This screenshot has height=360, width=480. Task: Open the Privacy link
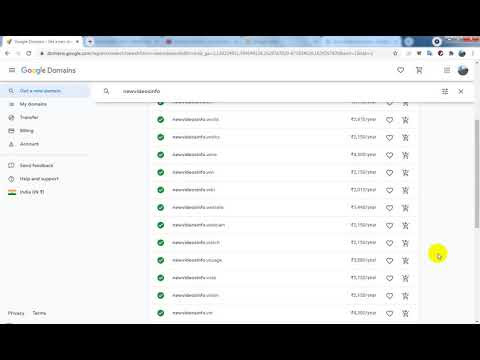coord(16,313)
